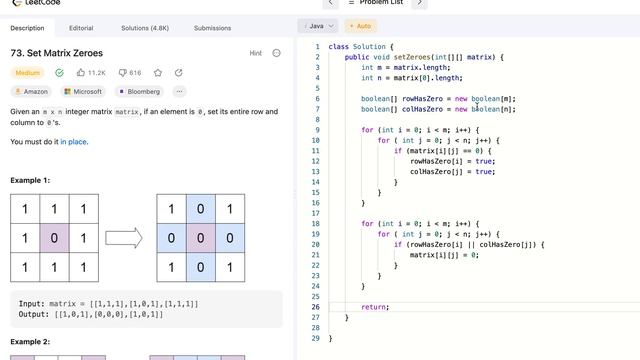The image size is (640, 360).
Task: Expand more company tags ellipsis
Action: (179, 91)
